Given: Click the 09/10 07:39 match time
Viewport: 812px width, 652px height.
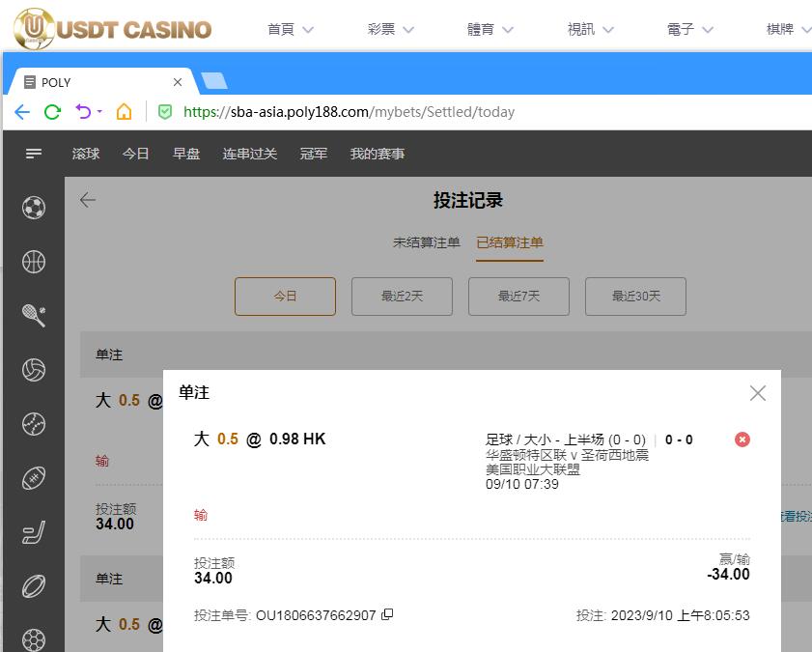Looking at the screenshot, I should tap(522, 484).
